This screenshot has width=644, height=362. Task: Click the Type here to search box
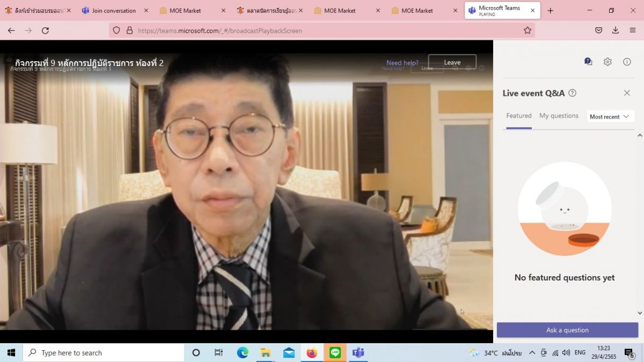(x=104, y=353)
